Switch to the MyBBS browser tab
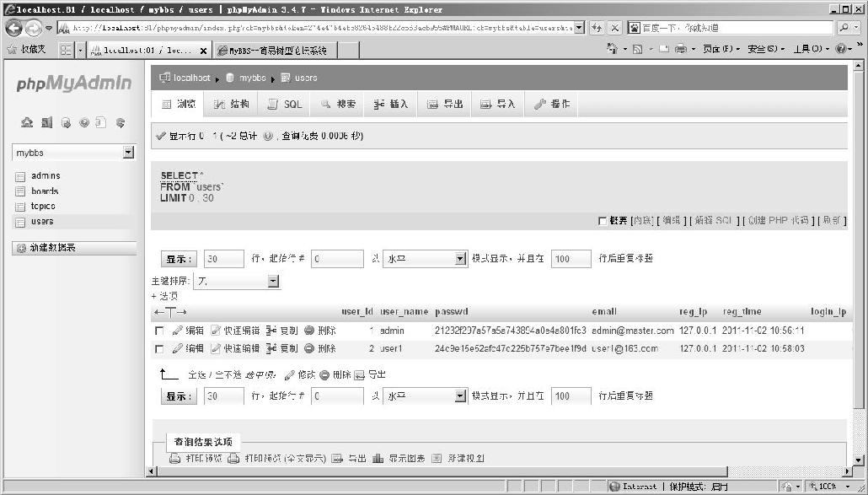Viewport: 868px width, 495px height. coord(275,51)
